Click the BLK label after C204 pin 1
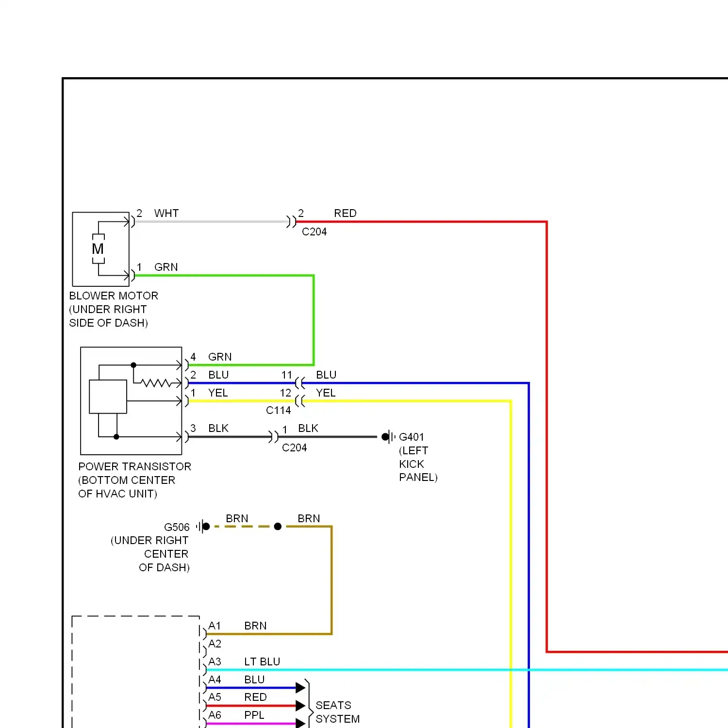 click(308, 428)
